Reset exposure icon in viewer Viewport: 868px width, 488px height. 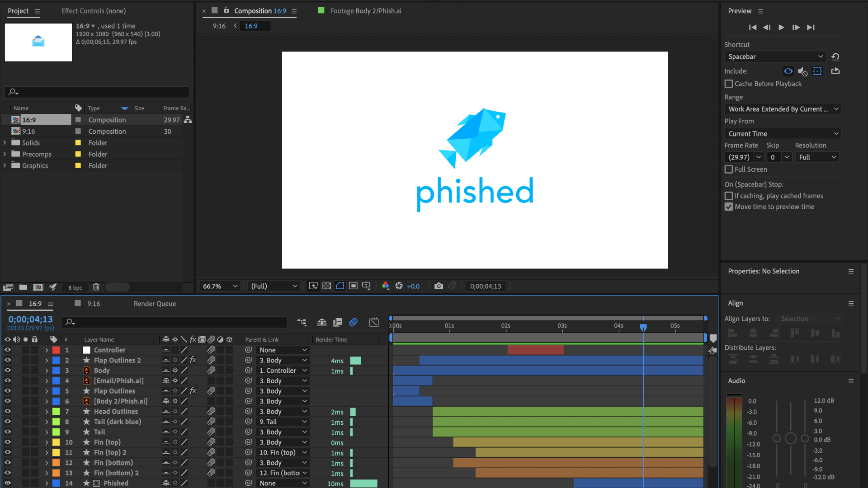point(399,286)
